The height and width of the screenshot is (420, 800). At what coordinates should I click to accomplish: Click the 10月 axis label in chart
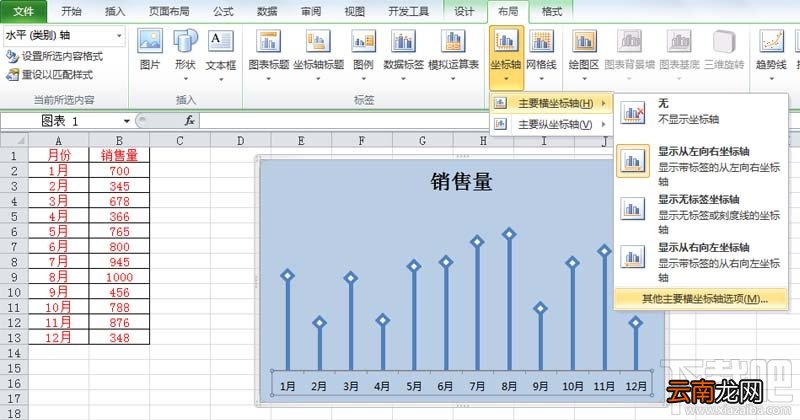point(572,386)
